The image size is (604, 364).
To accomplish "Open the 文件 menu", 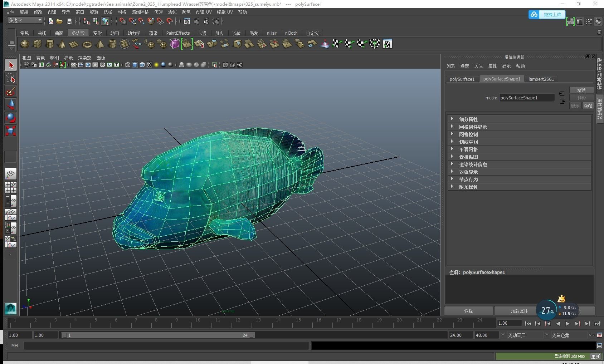I will pyautogui.click(x=10, y=12).
